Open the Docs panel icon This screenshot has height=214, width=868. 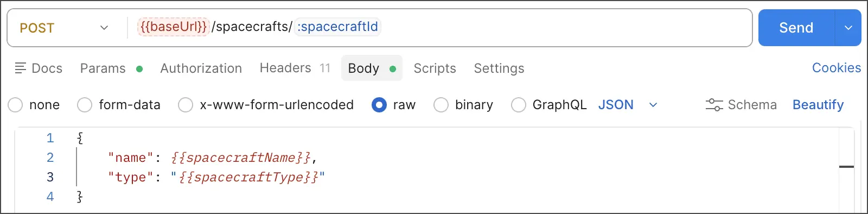[x=21, y=68]
